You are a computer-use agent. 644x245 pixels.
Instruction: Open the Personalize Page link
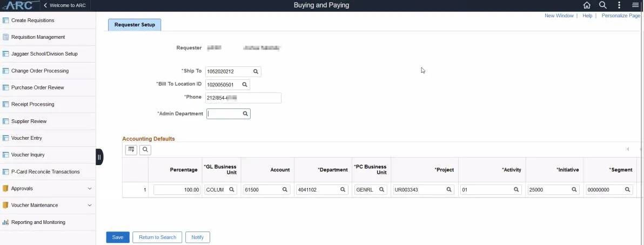pos(621,16)
